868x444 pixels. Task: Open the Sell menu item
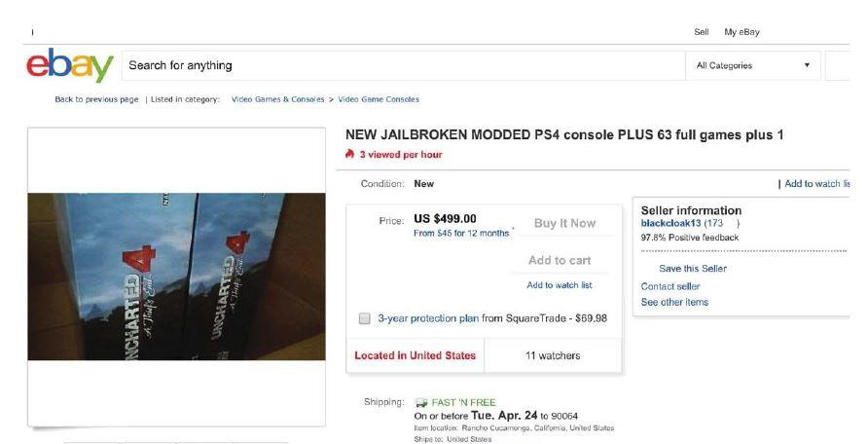(702, 32)
